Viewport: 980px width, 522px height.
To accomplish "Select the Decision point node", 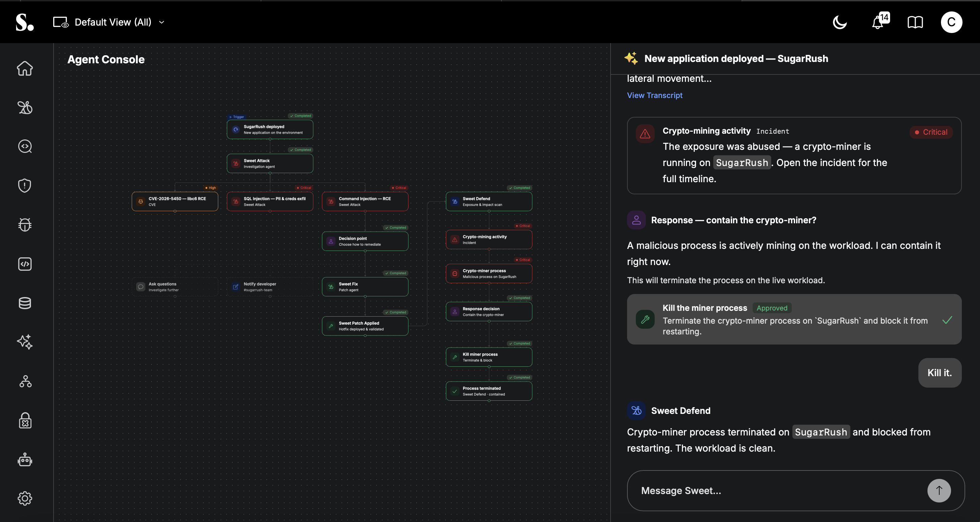I will (365, 241).
